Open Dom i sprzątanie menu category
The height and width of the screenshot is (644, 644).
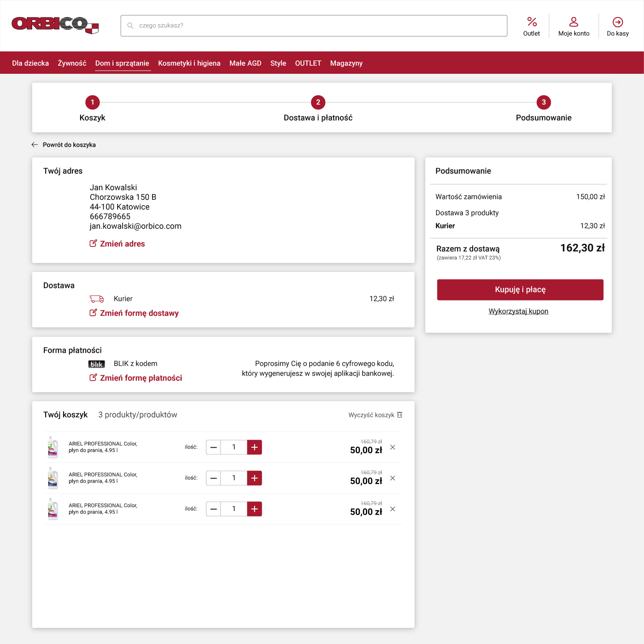coord(122,63)
